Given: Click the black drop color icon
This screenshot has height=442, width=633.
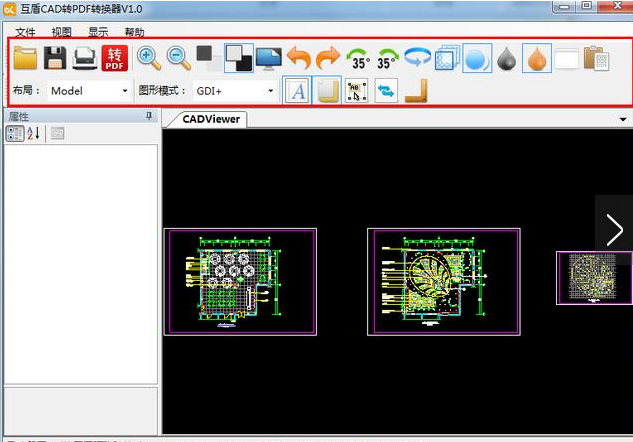Looking at the screenshot, I should tap(508, 59).
